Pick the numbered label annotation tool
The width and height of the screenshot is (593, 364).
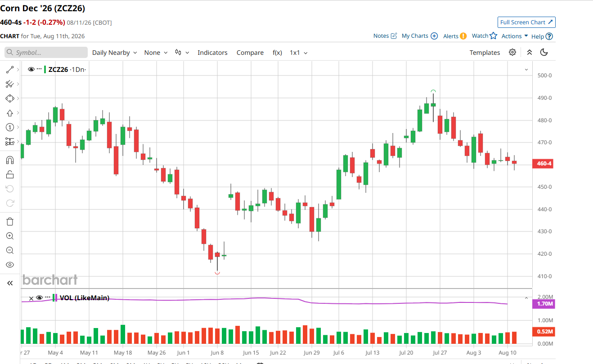[x=10, y=127]
